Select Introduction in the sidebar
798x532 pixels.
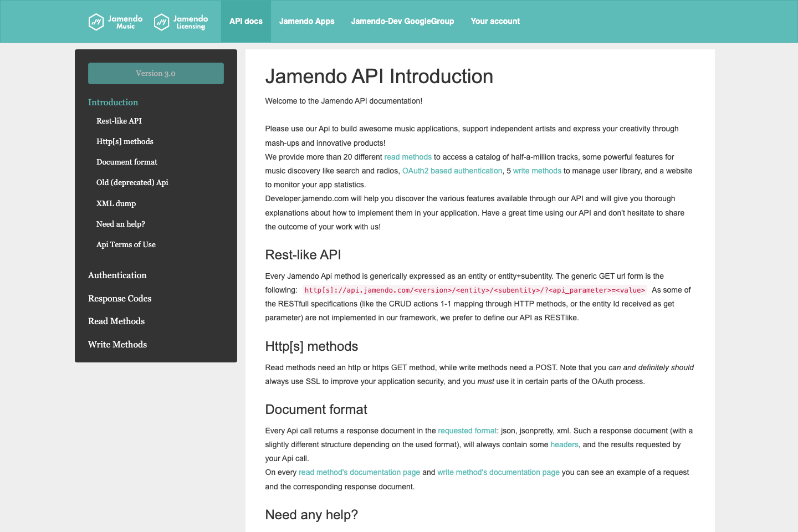pos(113,102)
